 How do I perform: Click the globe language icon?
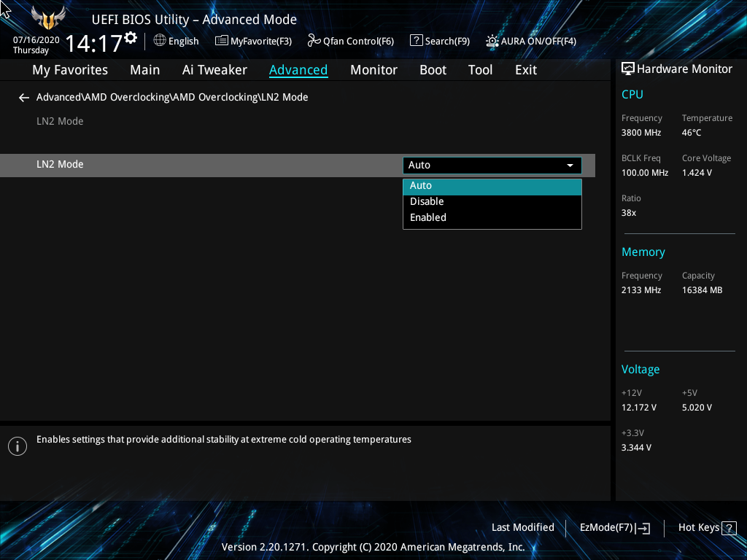[x=160, y=41]
